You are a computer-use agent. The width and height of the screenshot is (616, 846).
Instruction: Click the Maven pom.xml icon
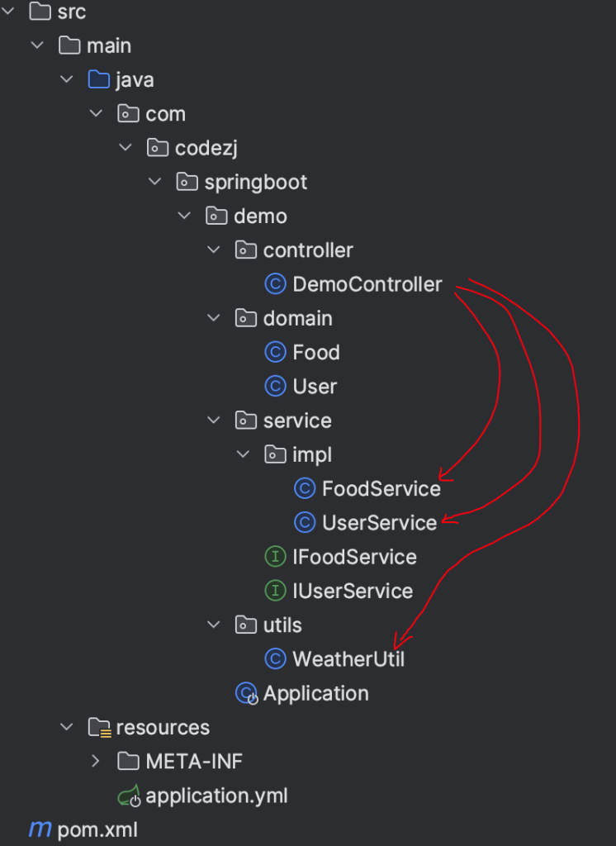(40, 829)
